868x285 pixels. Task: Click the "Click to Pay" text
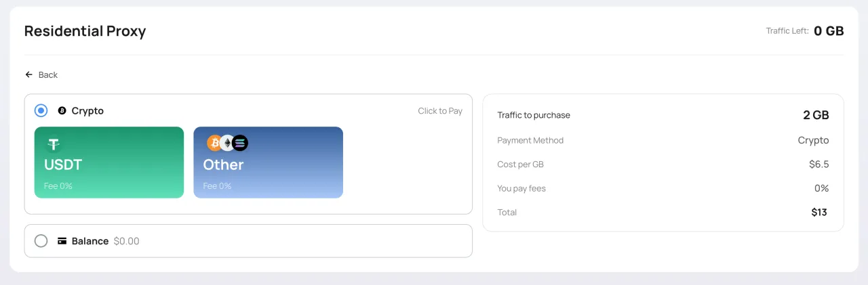coord(440,111)
